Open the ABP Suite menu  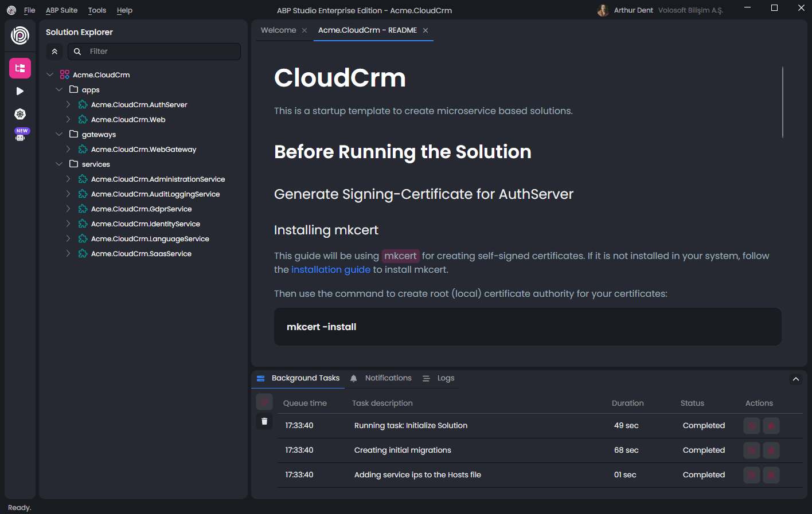point(61,10)
